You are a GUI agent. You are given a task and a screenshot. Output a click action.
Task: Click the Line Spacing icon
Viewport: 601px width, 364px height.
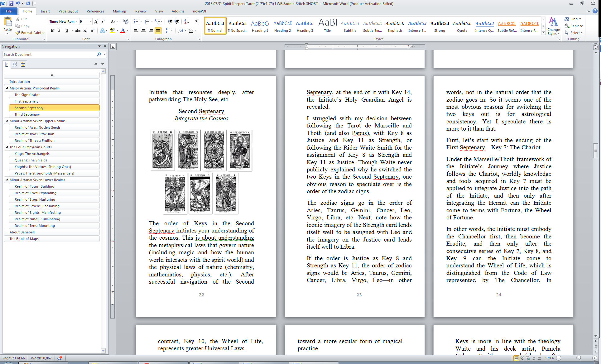[x=168, y=31]
